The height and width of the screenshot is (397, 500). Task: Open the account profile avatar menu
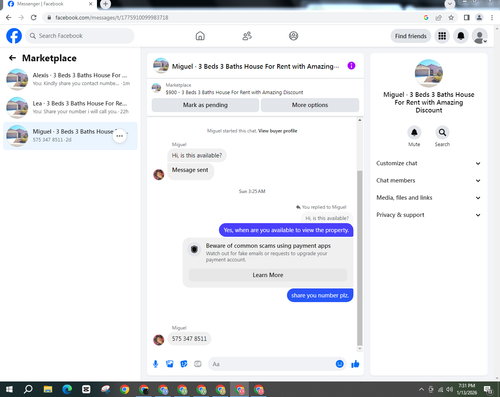[x=480, y=36]
